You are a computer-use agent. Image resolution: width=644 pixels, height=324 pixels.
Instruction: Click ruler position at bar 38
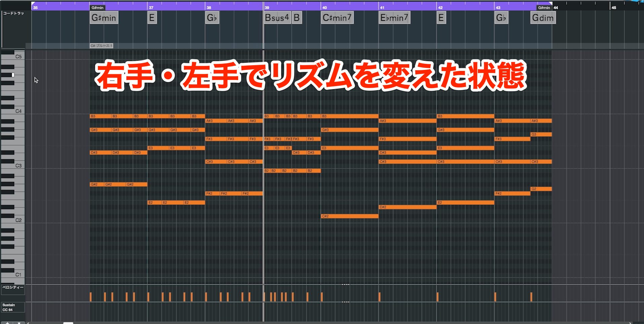[x=209, y=7]
